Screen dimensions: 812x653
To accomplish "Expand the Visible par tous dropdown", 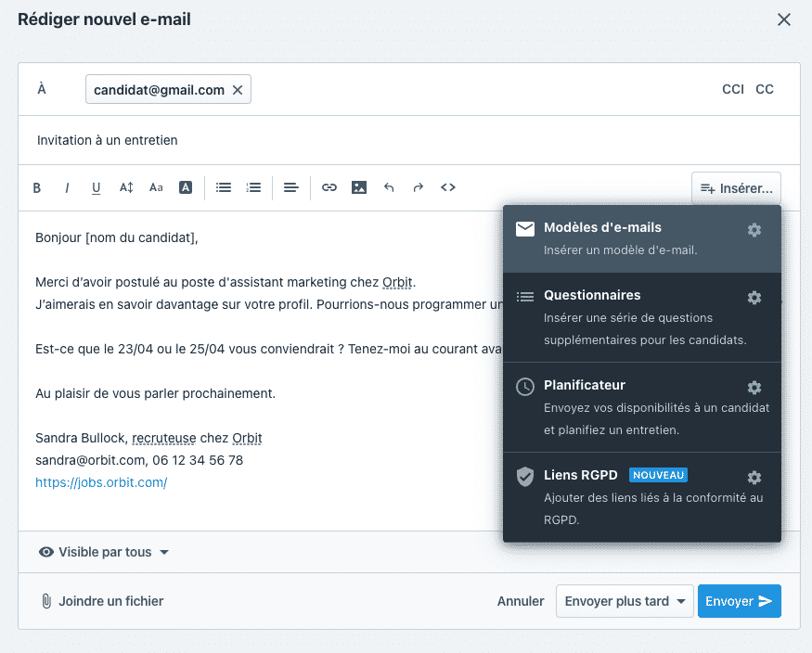I will tap(104, 552).
